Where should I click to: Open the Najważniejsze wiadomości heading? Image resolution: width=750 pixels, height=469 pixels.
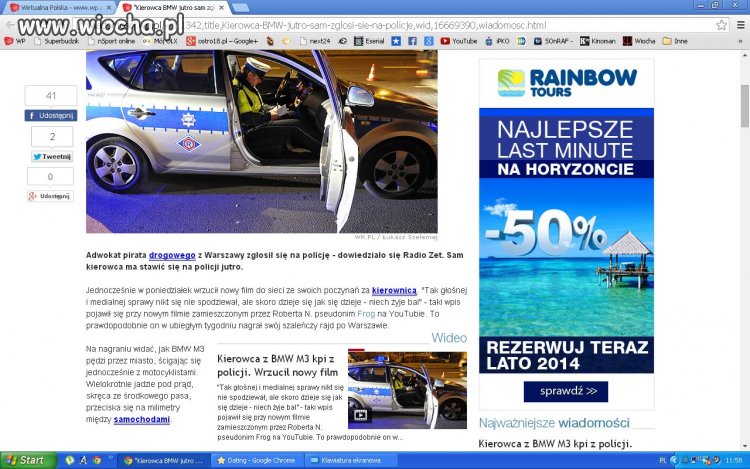click(554, 423)
